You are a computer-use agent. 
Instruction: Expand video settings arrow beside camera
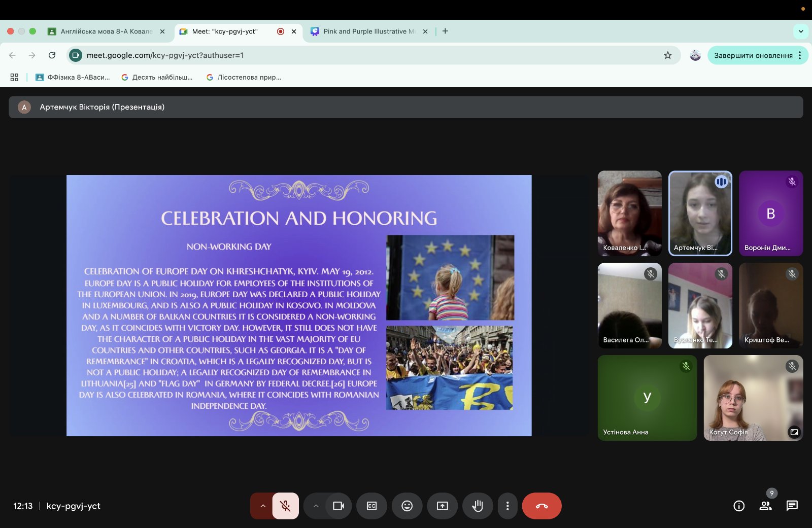click(x=316, y=506)
